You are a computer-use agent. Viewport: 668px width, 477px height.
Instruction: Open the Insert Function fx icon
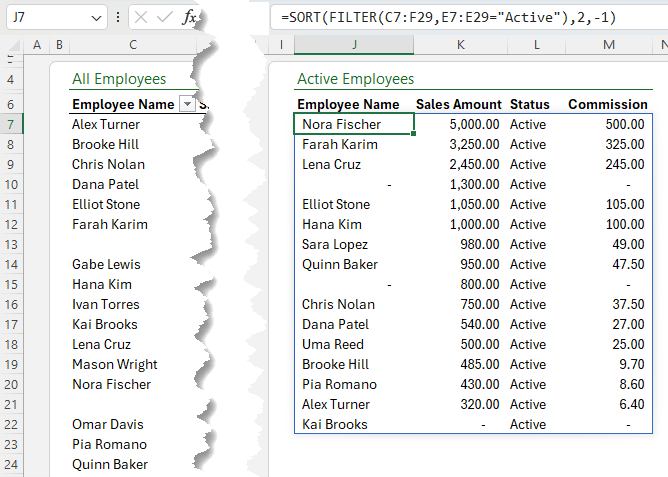[189, 17]
